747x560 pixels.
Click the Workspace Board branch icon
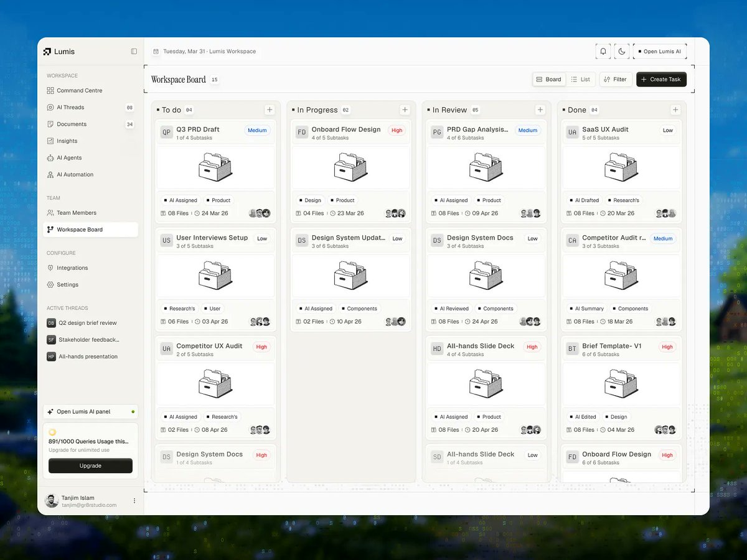pyautogui.click(x=50, y=230)
